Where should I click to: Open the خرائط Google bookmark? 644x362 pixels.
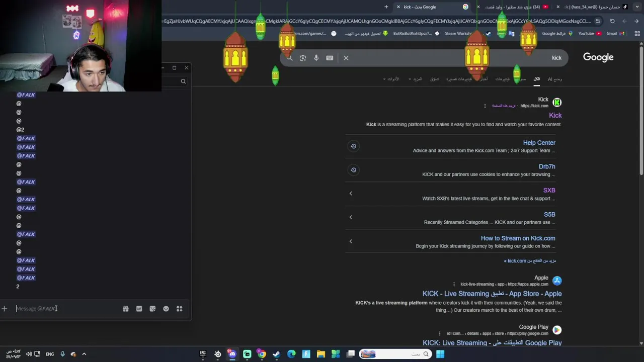pos(557,34)
